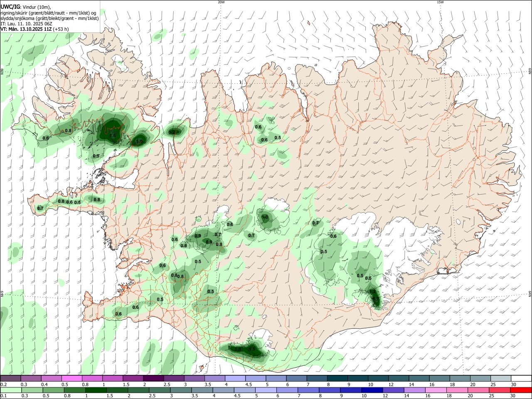Click the '0.7' value at the western peninsula tip

click(40, 208)
